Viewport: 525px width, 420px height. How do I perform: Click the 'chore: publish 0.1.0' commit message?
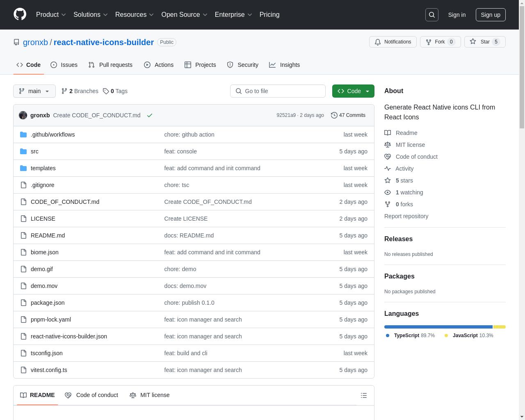click(189, 303)
